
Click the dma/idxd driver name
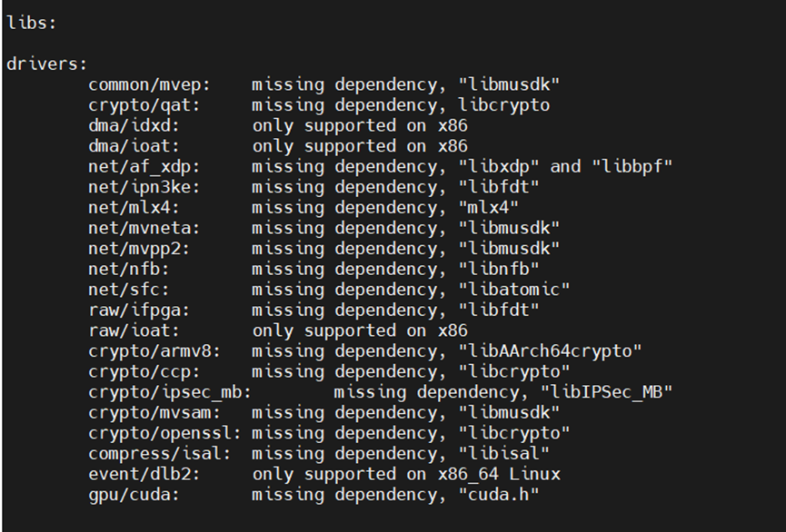(134, 125)
